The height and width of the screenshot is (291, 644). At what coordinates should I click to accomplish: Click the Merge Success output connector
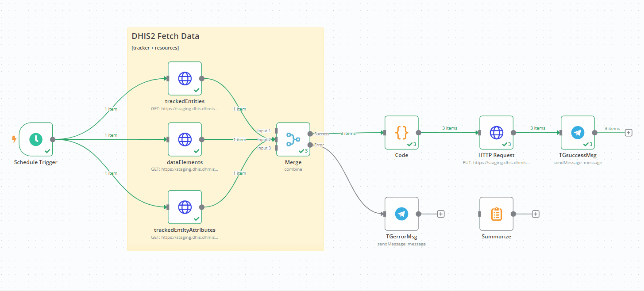pos(310,134)
